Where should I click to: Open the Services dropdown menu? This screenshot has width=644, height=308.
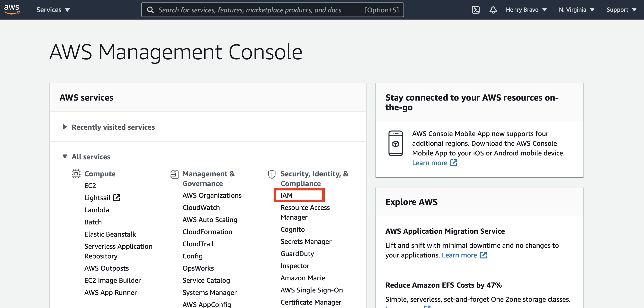(53, 10)
